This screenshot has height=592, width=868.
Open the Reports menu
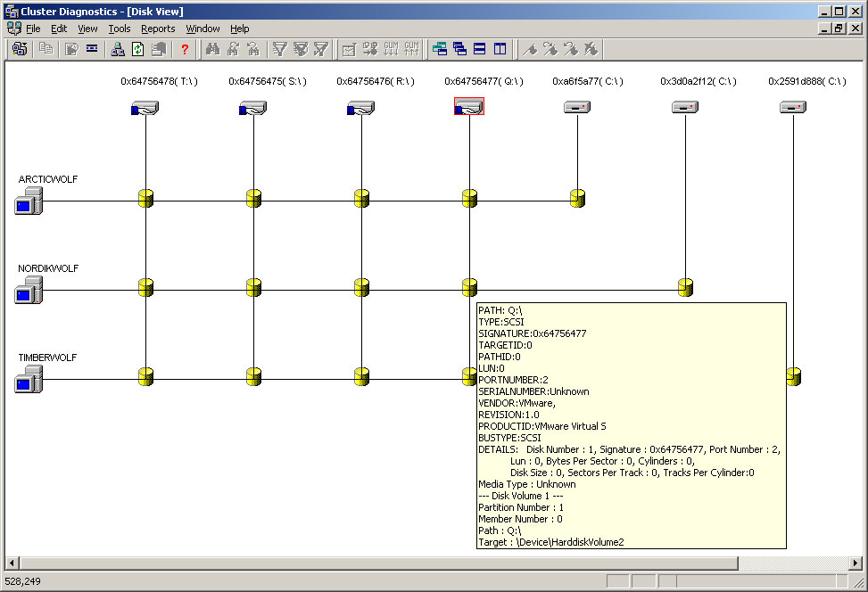click(x=158, y=29)
